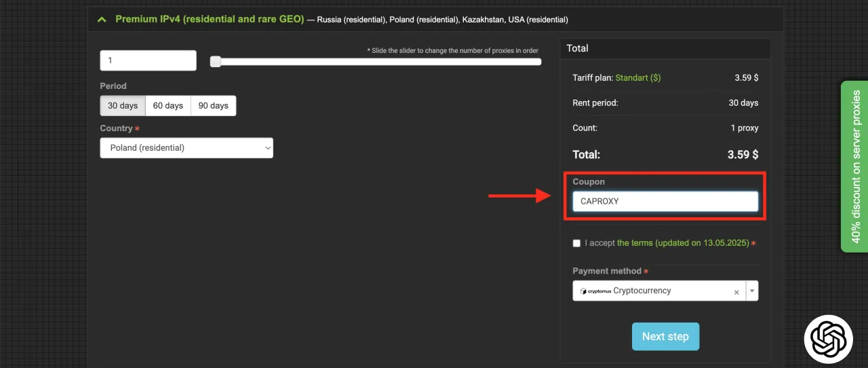Screen dimensions: 868x368
Task: Click the proxy slider track
Action: 380,62
